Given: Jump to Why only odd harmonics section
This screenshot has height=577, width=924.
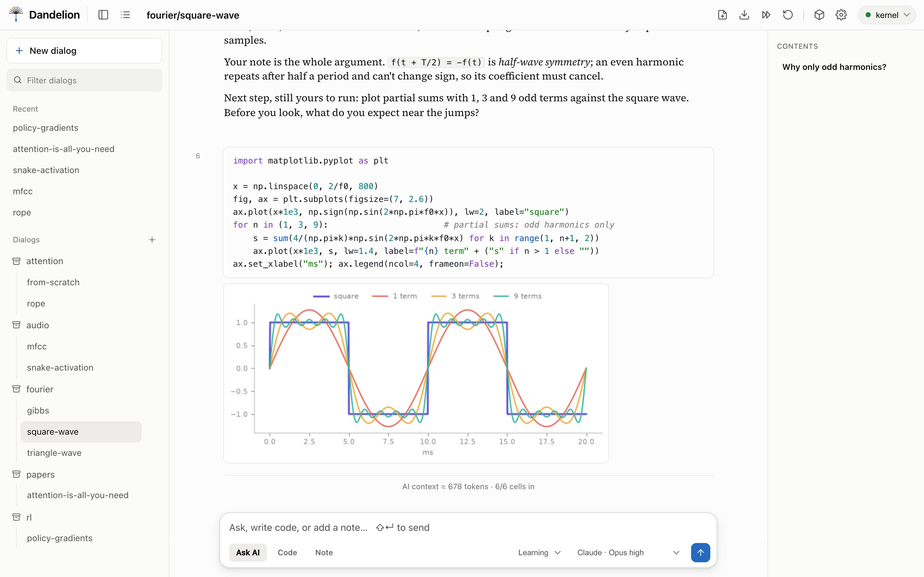Looking at the screenshot, I should tap(834, 67).
